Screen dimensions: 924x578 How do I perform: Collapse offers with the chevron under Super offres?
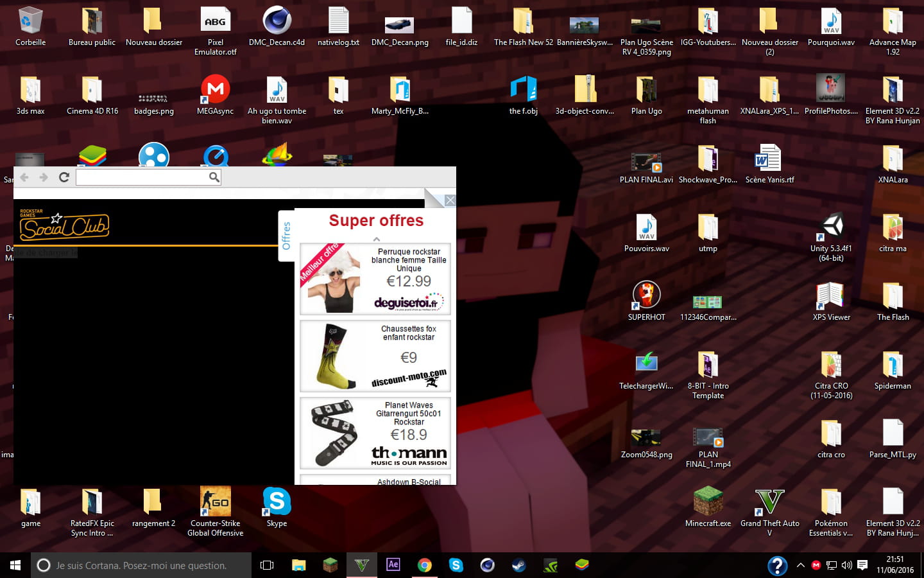pyautogui.click(x=377, y=239)
